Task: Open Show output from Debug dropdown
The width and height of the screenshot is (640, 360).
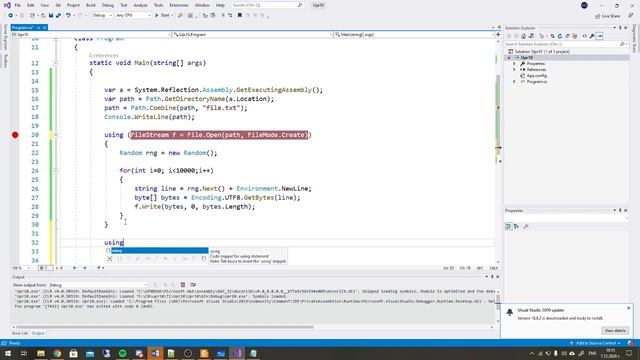Action: pyautogui.click(x=98, y=285)
